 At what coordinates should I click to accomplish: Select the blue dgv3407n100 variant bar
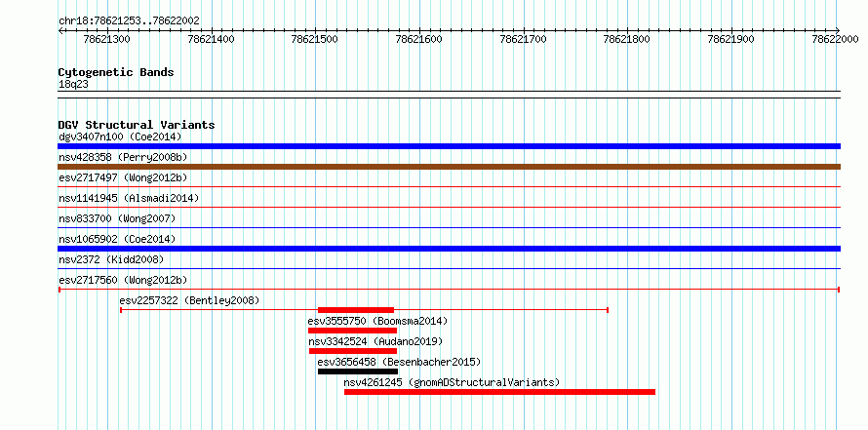pyautogui.click(x=449, y=146)
